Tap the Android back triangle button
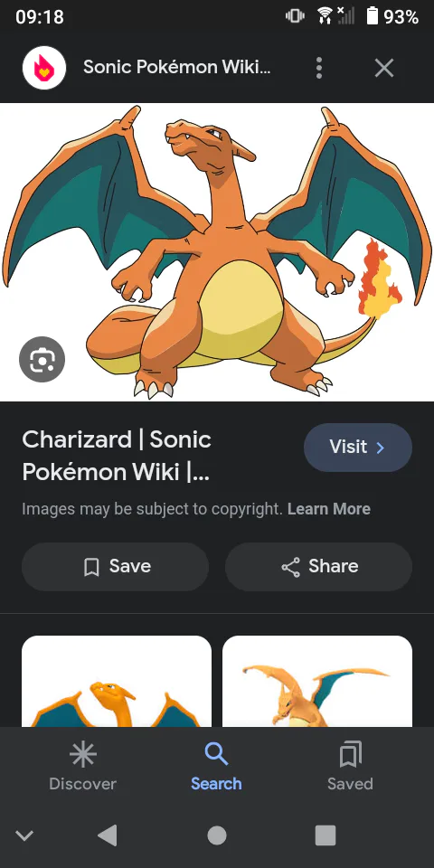This screenshot has width=434, height=868. pyautogui.click(x=107, y=835)
